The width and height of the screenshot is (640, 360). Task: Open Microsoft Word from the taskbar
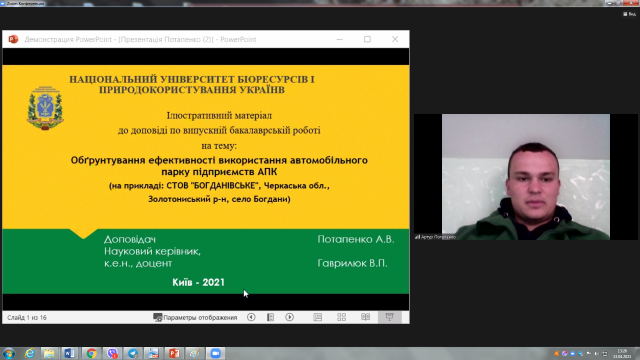[69, 353]
